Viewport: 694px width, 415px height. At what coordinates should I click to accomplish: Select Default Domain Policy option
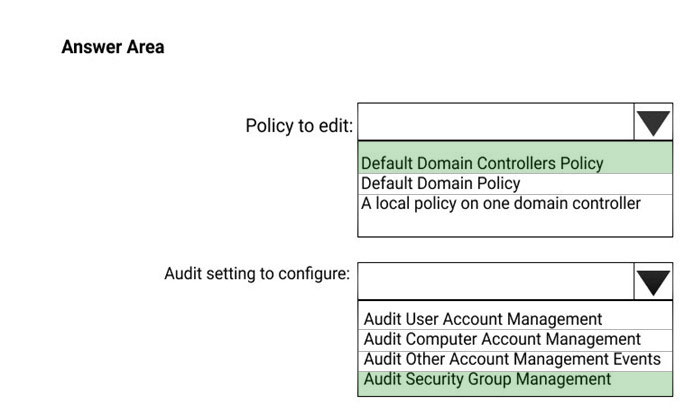[515, 184]
